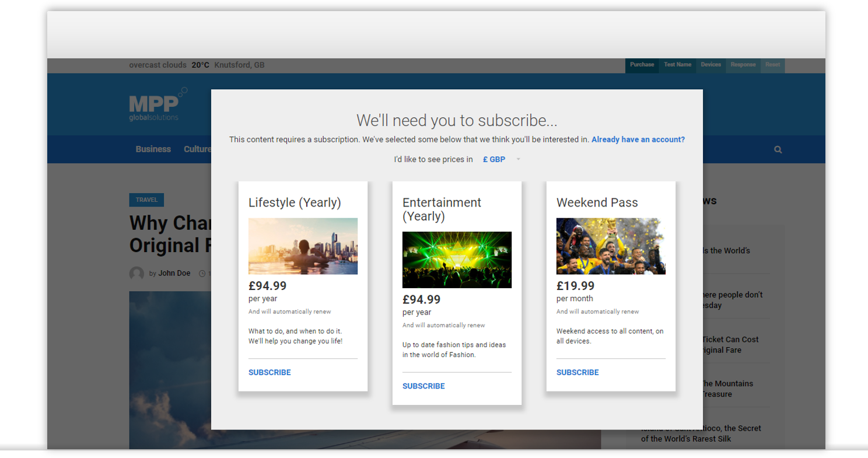Open the Response tab

(743, 65)
